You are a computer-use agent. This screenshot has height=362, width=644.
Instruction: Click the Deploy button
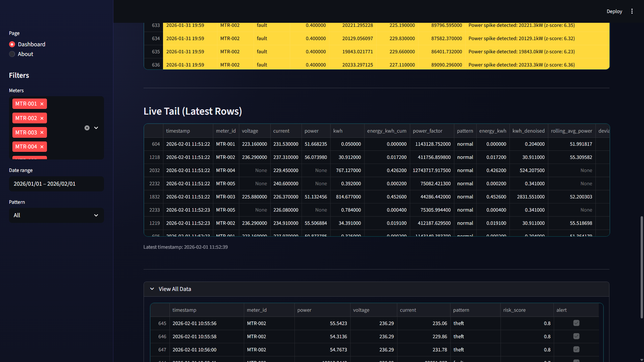[614, 11]
